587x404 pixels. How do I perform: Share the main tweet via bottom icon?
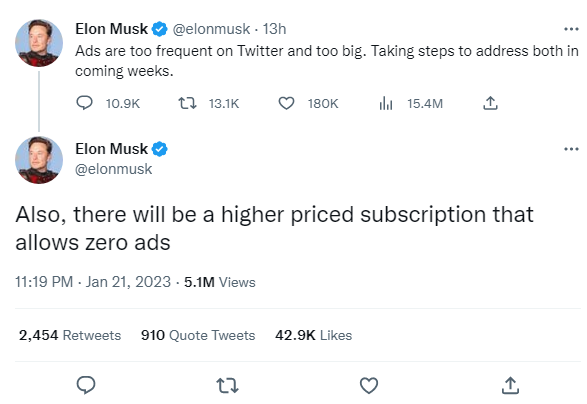tap(510, 385)
